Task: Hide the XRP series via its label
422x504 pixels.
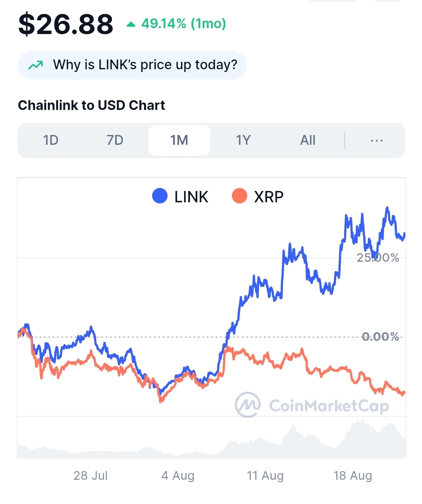Action: tap(269, 197)
